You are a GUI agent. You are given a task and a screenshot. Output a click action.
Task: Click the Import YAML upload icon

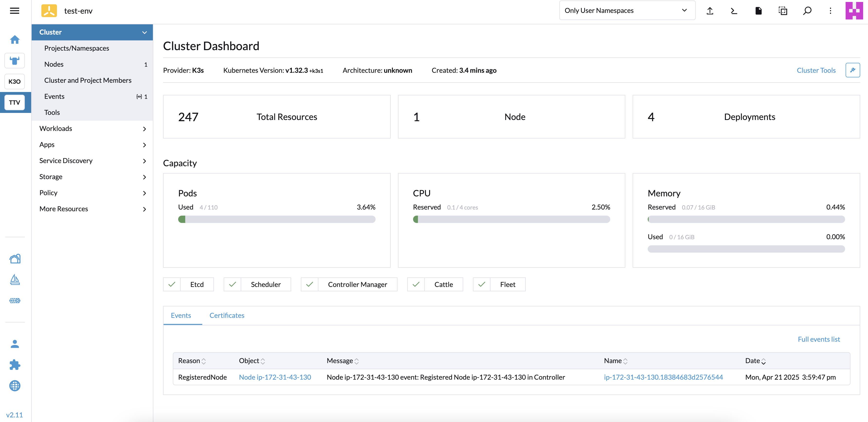tap(710, 11)
